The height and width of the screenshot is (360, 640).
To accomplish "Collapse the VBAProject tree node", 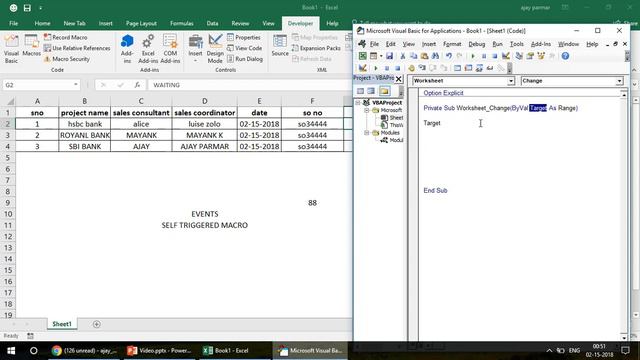I will tap(358, 102).
